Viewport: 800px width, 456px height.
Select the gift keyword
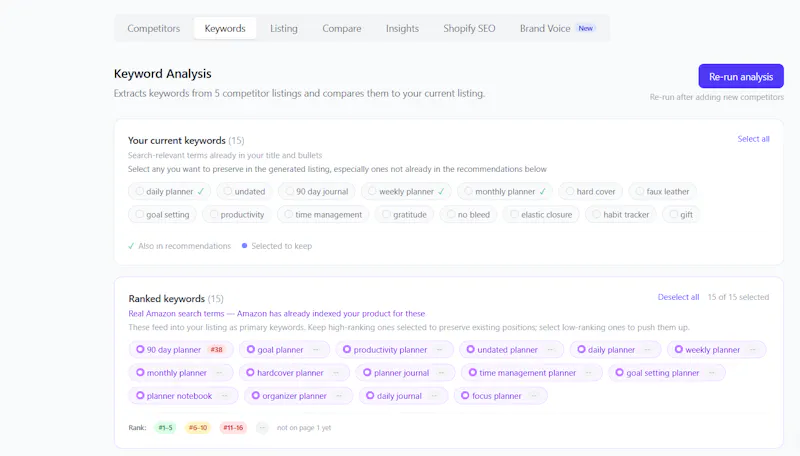[681, 214]
